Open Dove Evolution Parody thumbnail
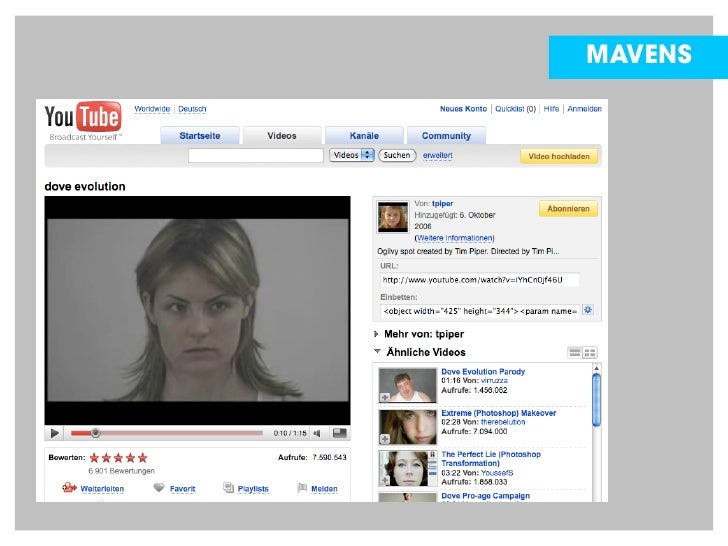The image size is (728, 546). tap(407, 385)
